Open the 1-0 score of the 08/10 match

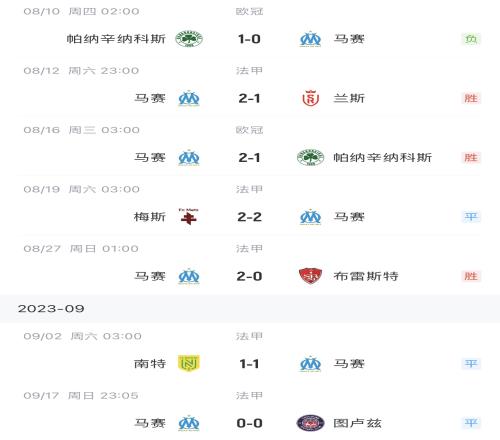249,39
